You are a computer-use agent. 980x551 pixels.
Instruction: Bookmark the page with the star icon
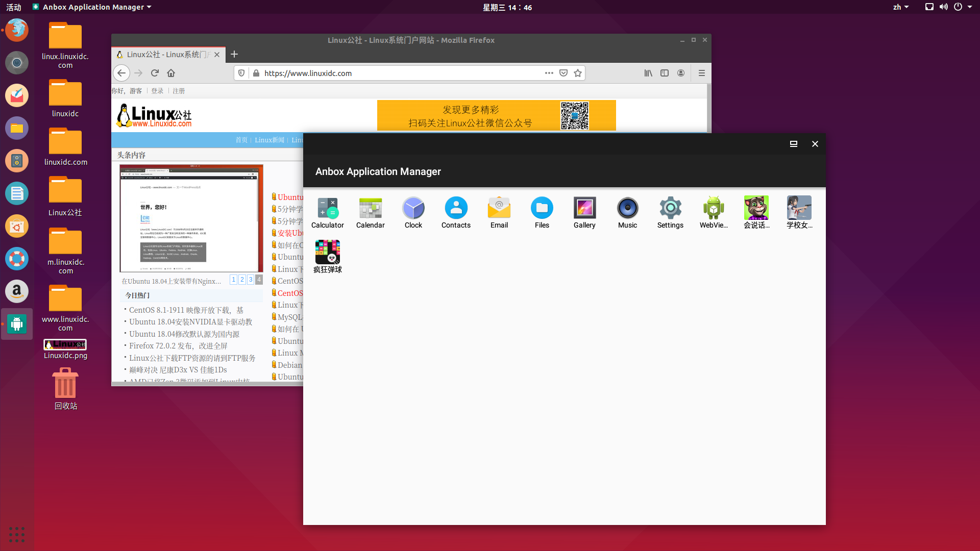point(578,73)
